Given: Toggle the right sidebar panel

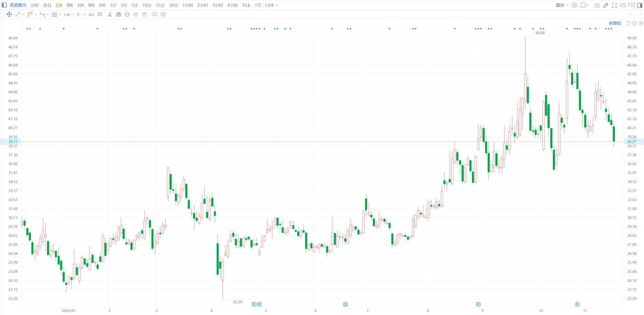Looking at the screenshot, I should pos(640,5).
